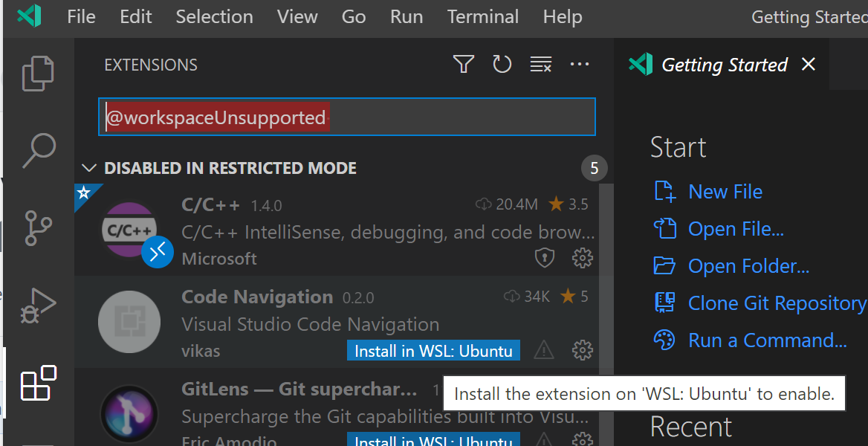
Task: Click the Open Folder icon
Action: coord(665,266)
